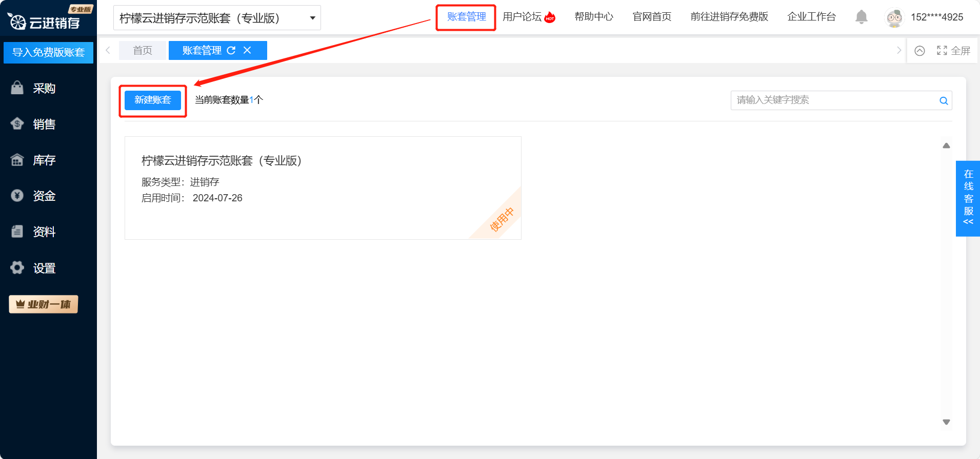This screenshot has height=459, width=980.
Task: Click the 服务类型：进销存 text
Action: tap(181, 182)
